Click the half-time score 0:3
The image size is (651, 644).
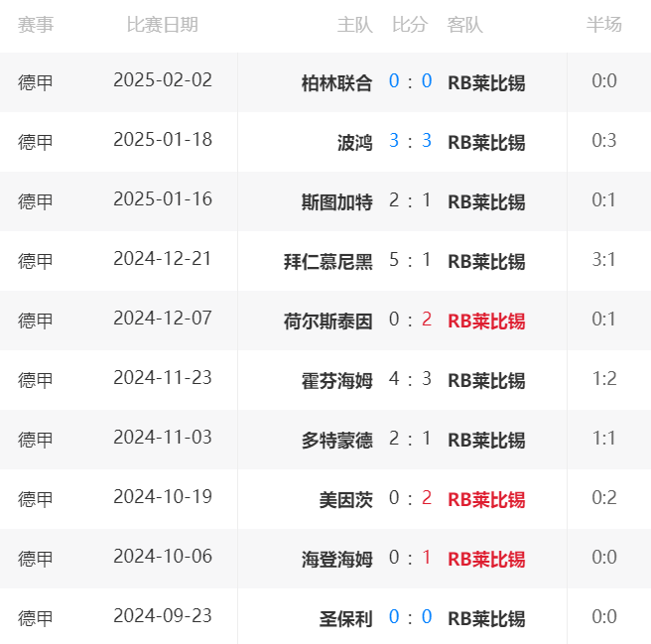click(x=604, y=140)
